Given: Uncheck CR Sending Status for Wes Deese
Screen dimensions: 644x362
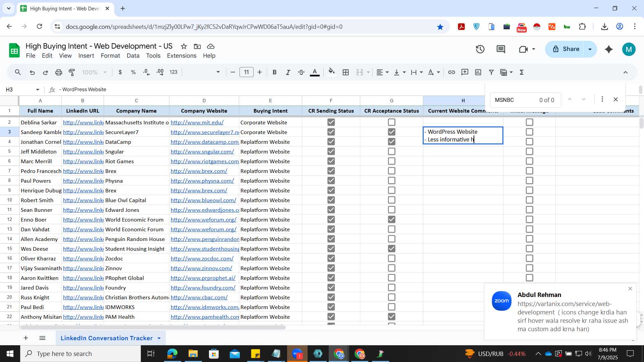Looking at the screenshot, I should tap(331, 249).
